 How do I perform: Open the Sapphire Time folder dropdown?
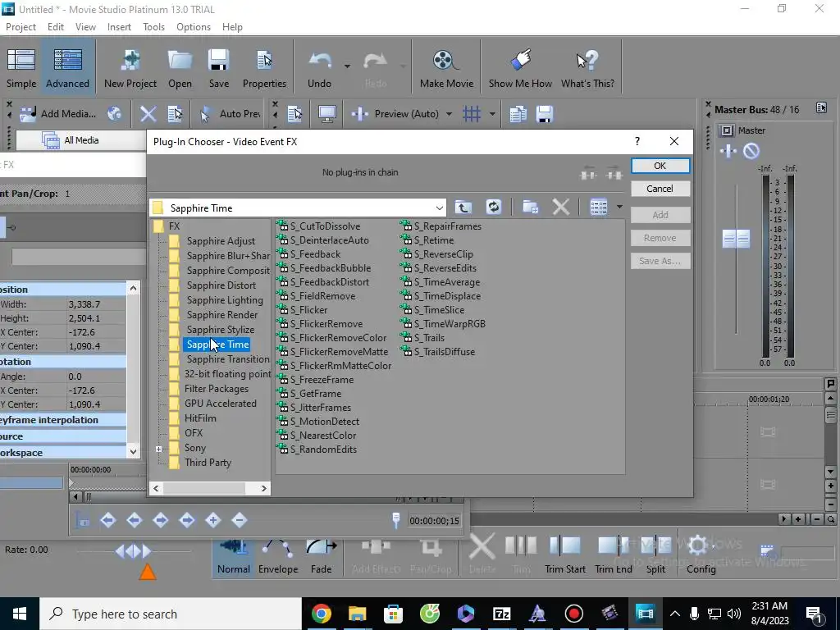(440, 208)
